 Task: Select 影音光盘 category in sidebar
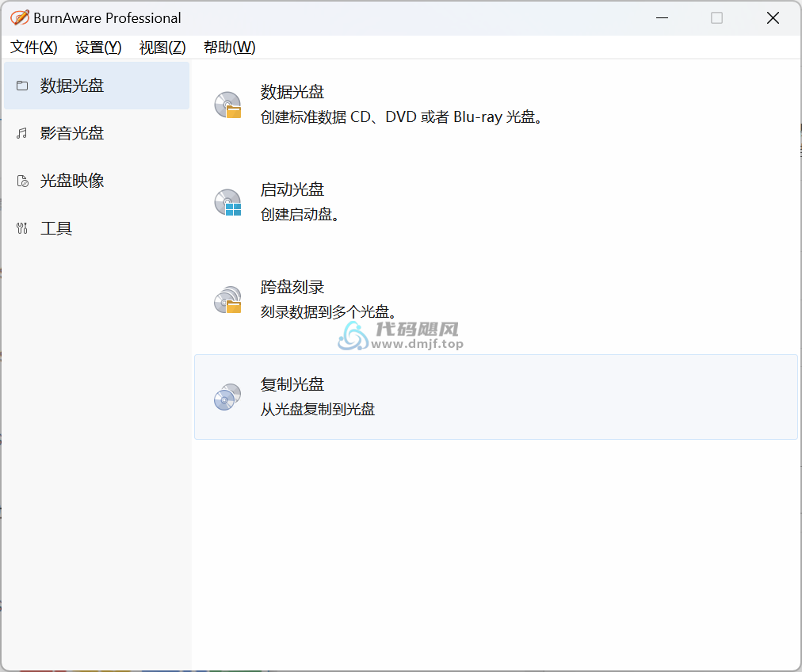97,133
